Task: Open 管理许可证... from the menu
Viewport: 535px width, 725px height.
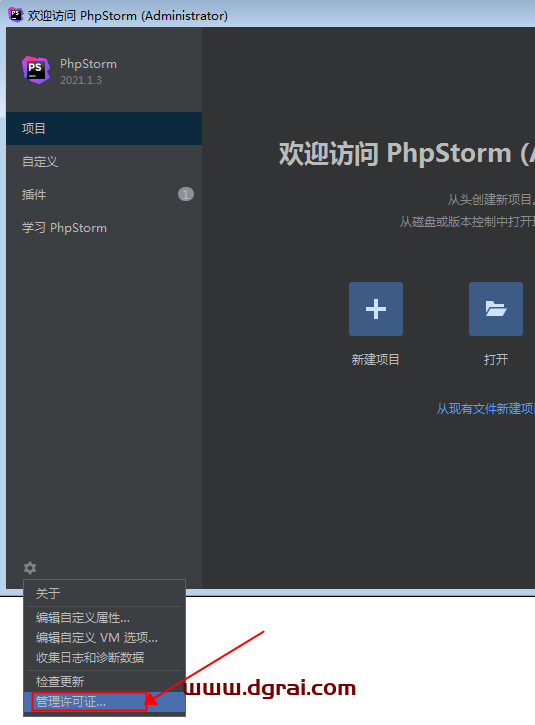Action: (105, 702)
